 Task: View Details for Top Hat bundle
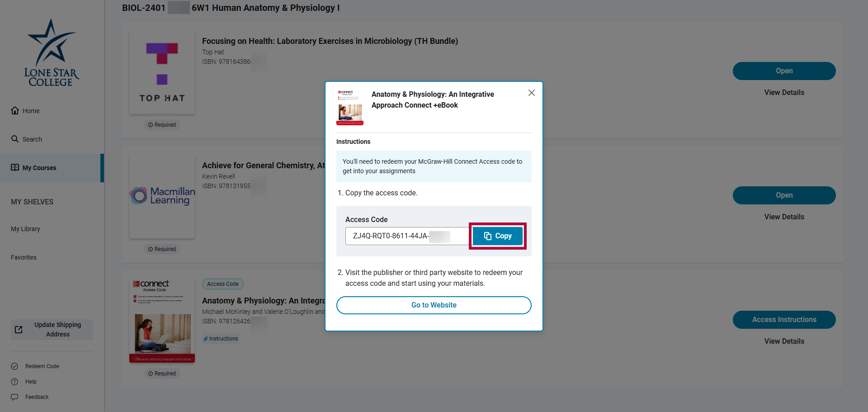click(x=784, y=92)
